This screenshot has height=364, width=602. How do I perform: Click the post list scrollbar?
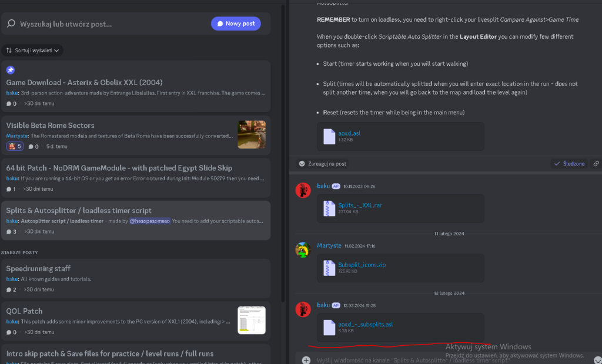pyautogui.click(x=283, y=153)
